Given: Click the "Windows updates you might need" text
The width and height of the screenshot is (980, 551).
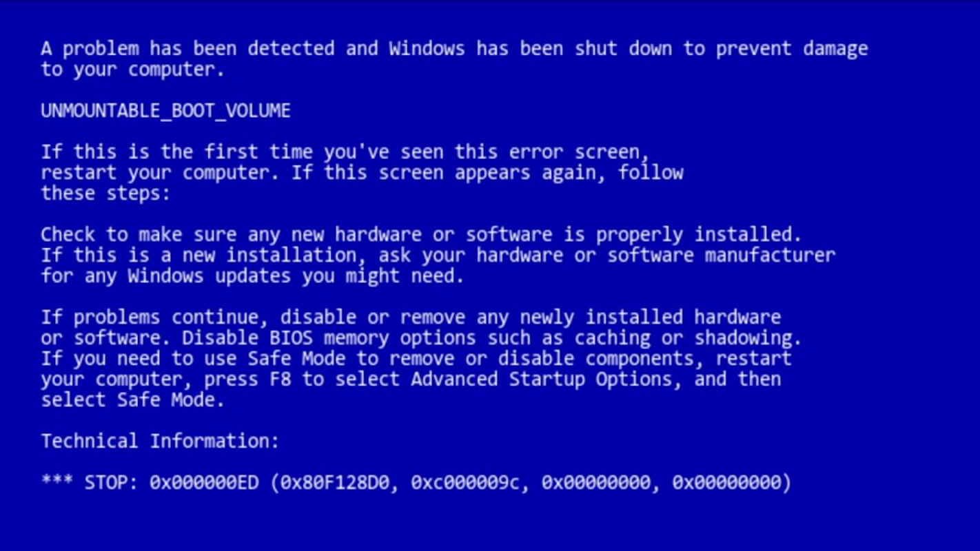Looking at the screenshot, I should (x=291, y=276).
